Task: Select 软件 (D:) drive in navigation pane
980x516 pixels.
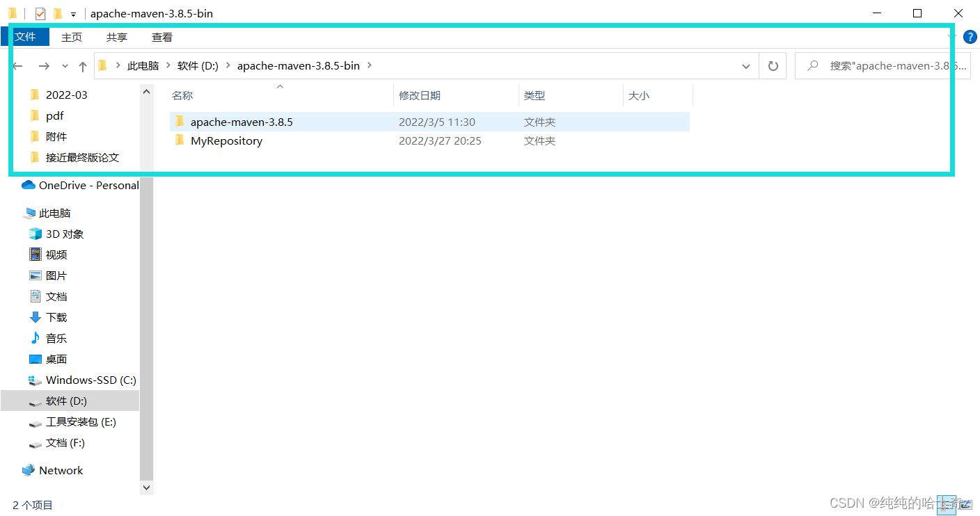Action: point(70,401)
